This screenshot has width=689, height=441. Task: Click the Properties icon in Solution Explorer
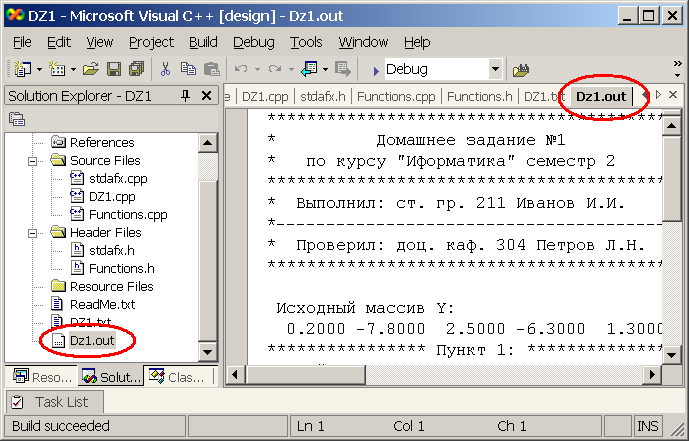(17, 119)
